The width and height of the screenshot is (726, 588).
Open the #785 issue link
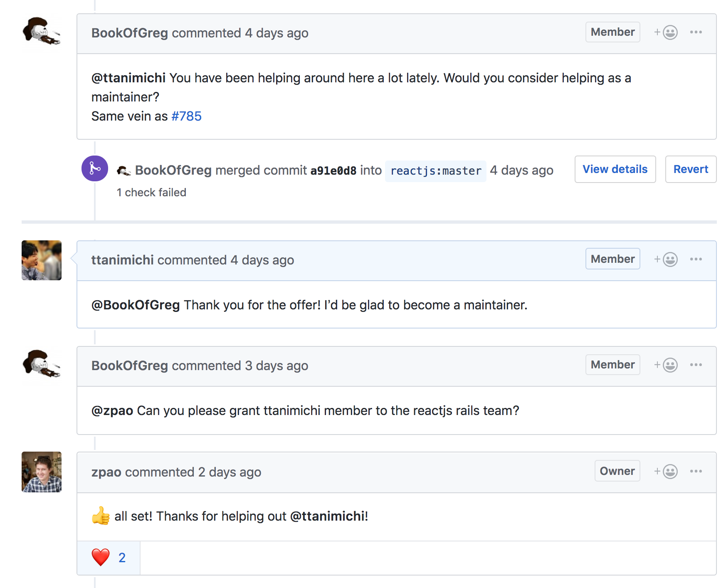[x=186, y=116]
